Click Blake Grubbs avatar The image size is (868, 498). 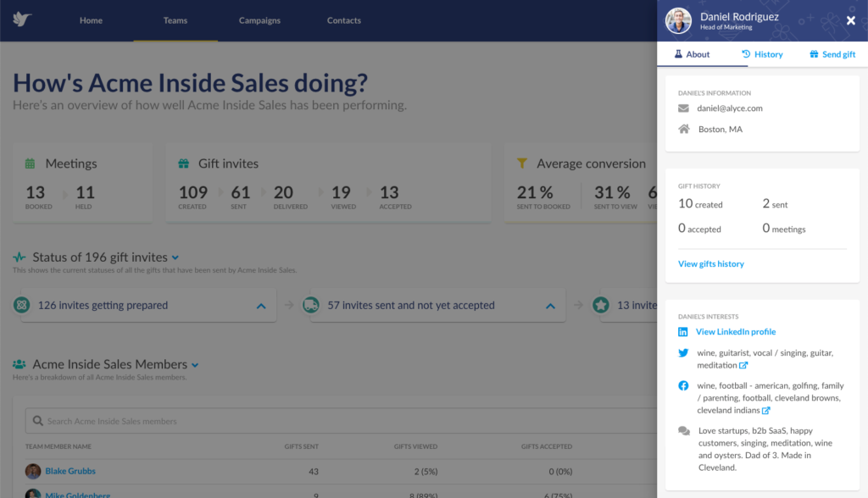click(x=33, y=472)
